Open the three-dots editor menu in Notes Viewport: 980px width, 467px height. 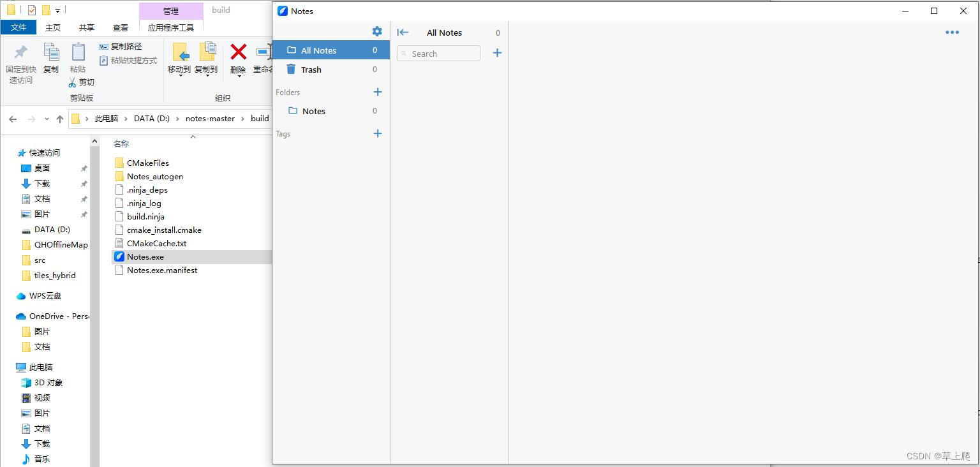tap(952, 33)
